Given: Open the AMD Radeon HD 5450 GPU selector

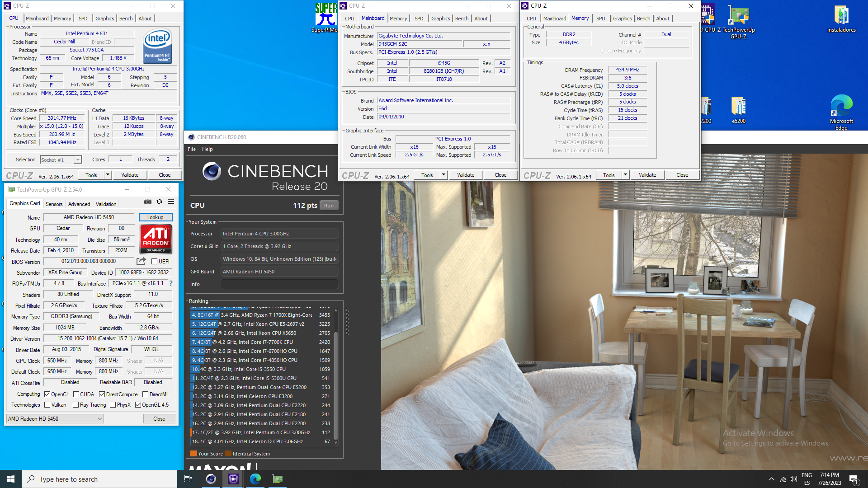Looking at the screenshot, I should coord(55,419).
